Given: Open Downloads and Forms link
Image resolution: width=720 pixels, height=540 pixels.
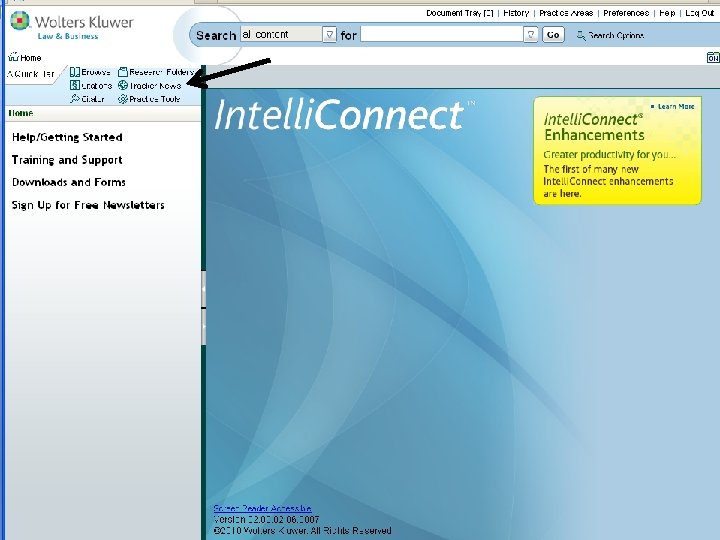Looking at the screenshot, I should click(x=69, y=182).
